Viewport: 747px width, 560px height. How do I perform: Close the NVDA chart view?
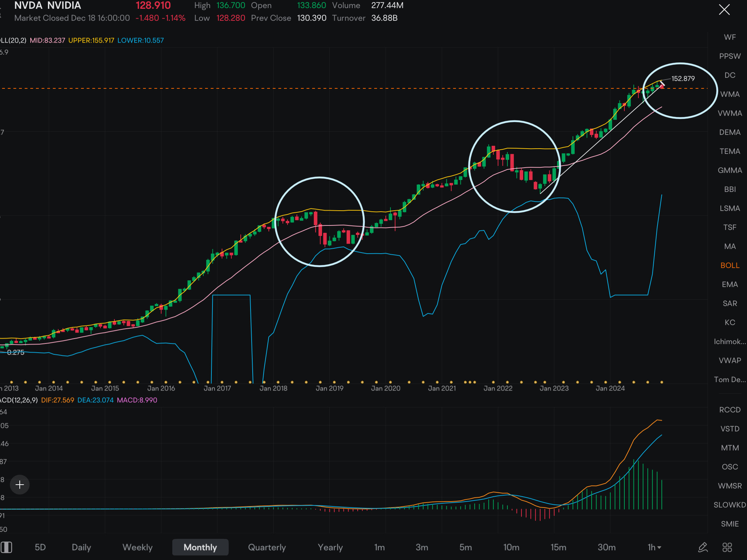724,10
